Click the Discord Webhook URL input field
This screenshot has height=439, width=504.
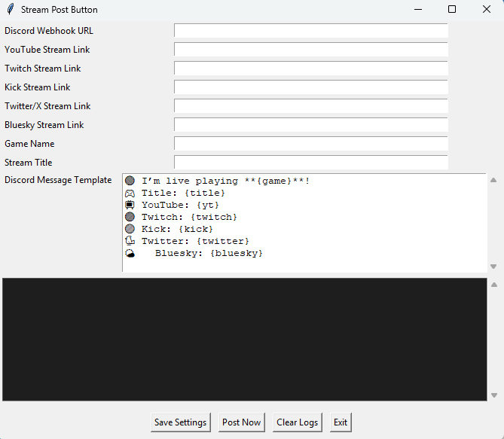tap(311, 31)
